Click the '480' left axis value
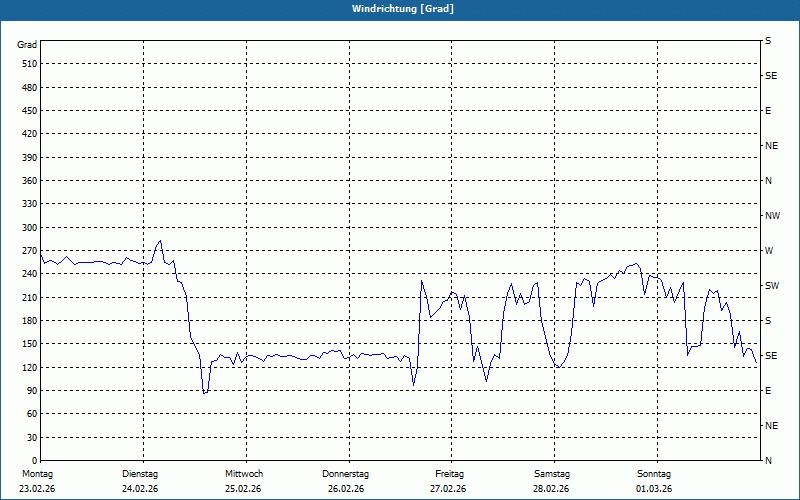Screen dimensions: 800x500 30,88
